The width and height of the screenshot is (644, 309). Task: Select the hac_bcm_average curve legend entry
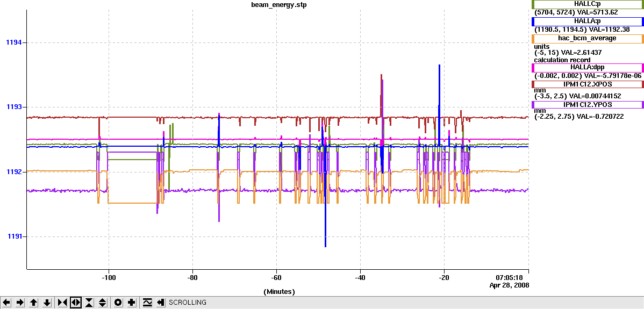[x=588, y=39]
